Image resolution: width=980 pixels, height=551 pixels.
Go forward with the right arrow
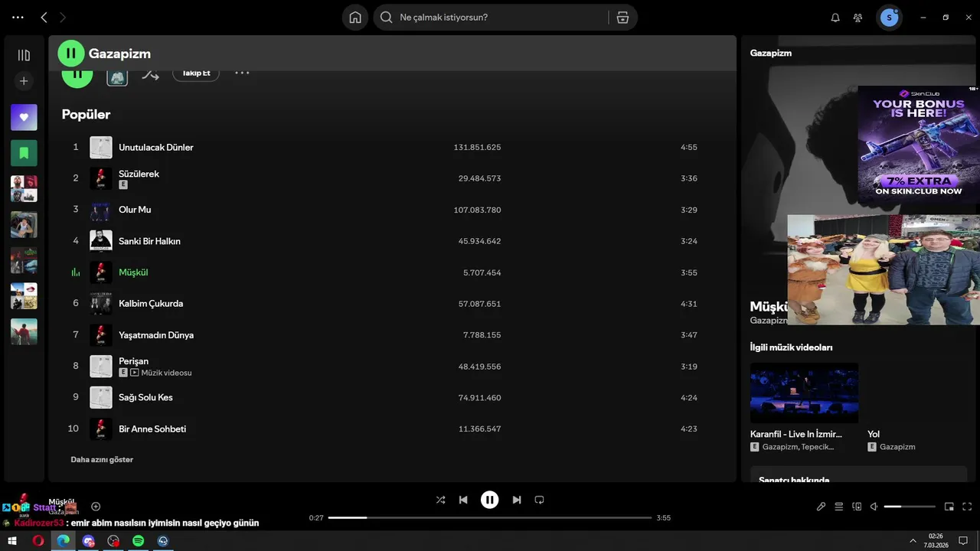(x=63, y=17)
